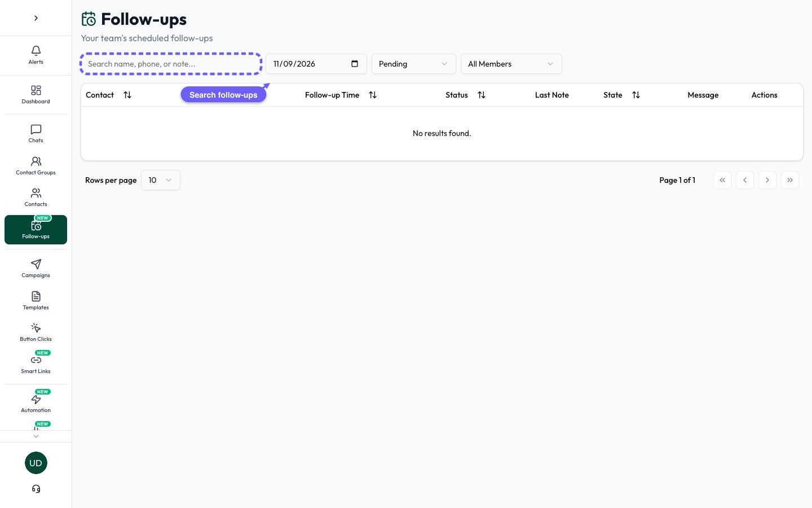Click the Message column header
This screenshot has height=508, width=812.
pyautogui.click(x=703, y=95)
